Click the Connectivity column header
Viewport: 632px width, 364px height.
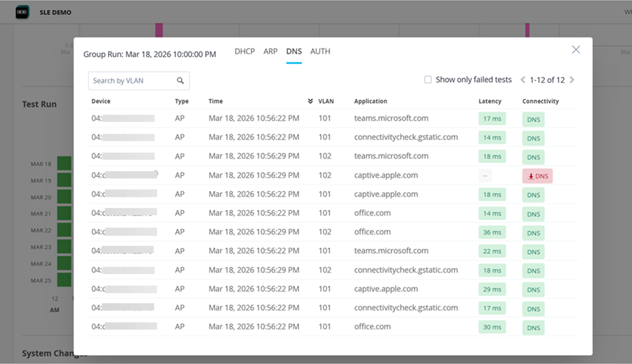[541, 101]
